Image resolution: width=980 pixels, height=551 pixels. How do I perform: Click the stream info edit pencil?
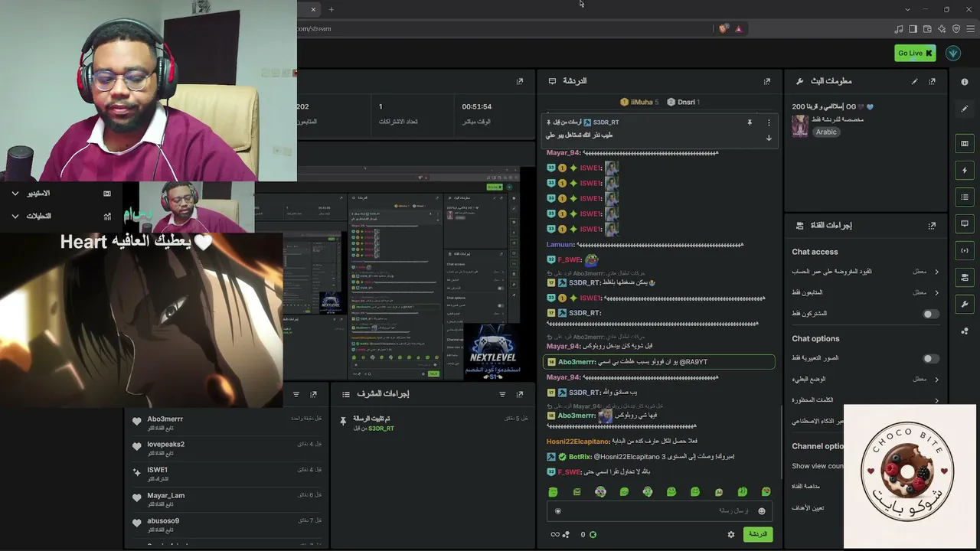pos(914,81)
